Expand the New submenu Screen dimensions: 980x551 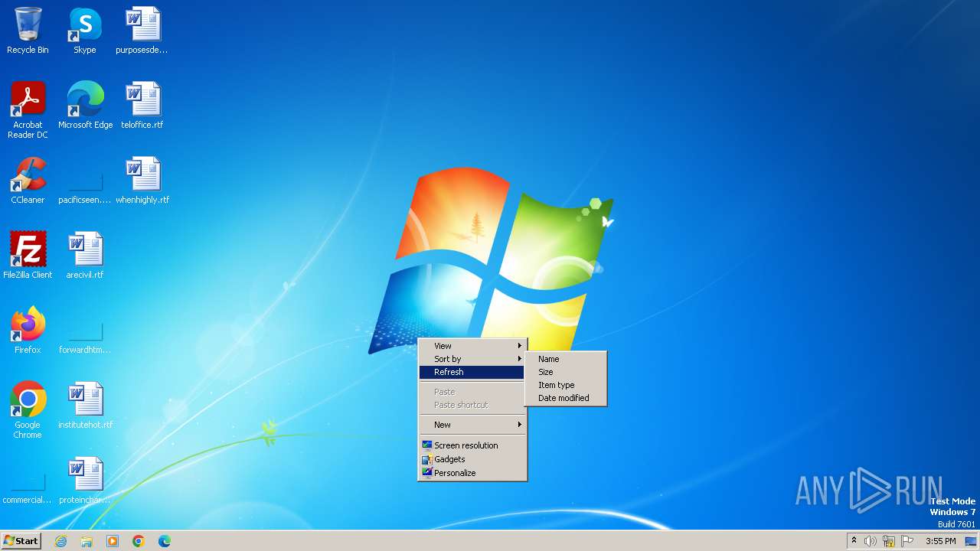[472, 425]
